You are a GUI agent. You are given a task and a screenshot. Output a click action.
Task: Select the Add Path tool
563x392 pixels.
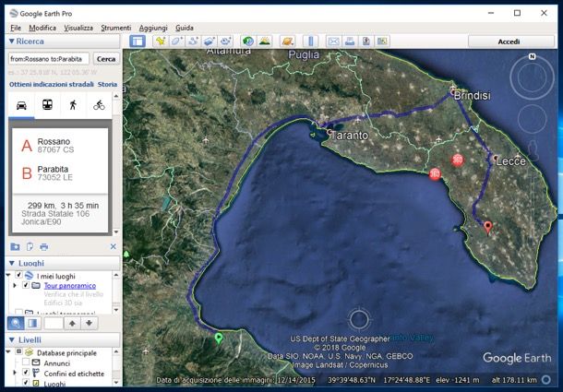click(x=193, y=42)
